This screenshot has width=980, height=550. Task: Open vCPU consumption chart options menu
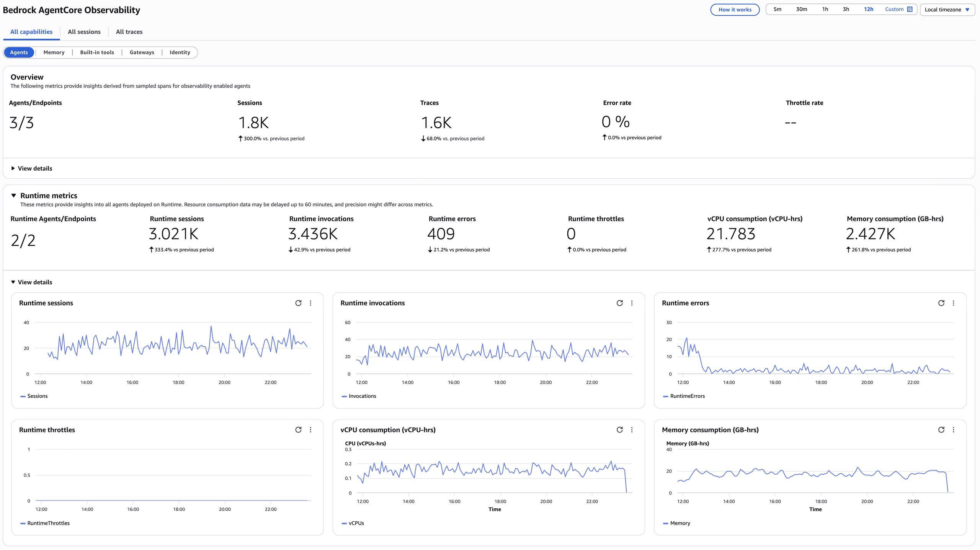[632, 429]
